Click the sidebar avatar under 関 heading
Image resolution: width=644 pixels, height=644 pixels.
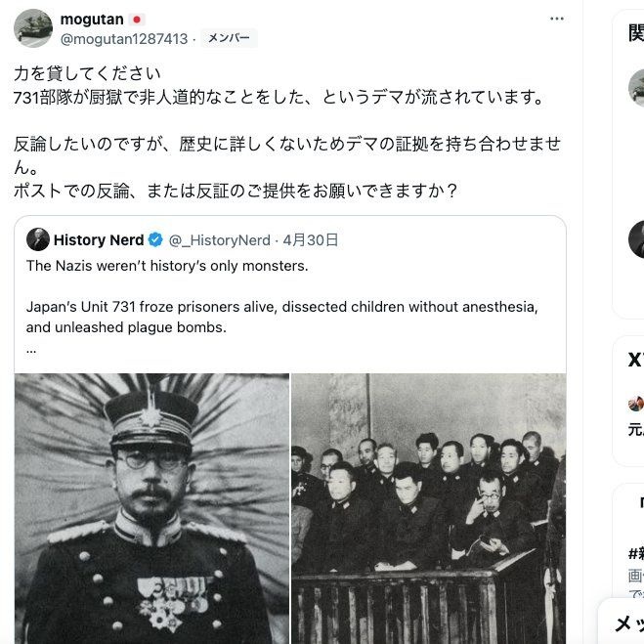point(636,88)
